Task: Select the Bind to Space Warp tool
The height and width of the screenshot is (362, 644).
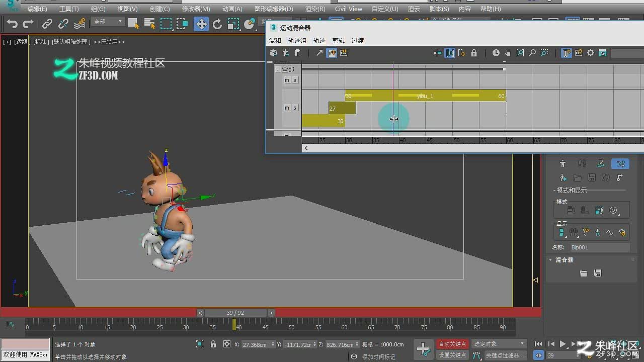Action: click(x=79, y=24)
